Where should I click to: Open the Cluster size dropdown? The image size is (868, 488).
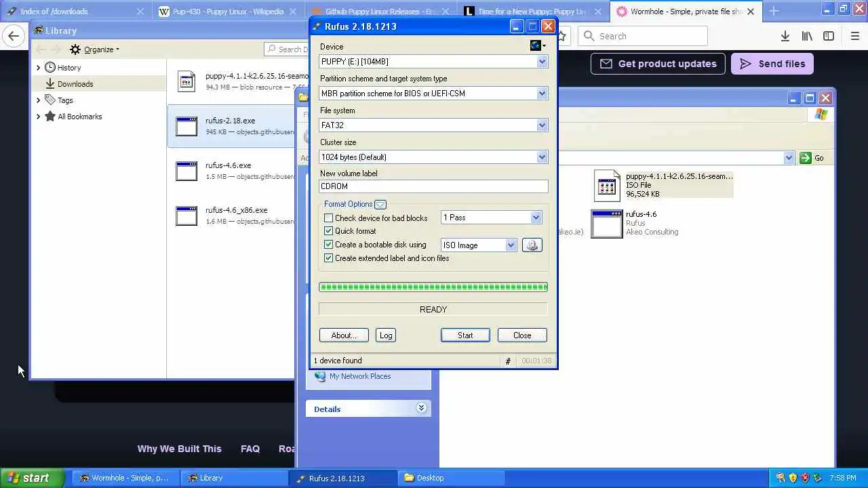(542, 157)
